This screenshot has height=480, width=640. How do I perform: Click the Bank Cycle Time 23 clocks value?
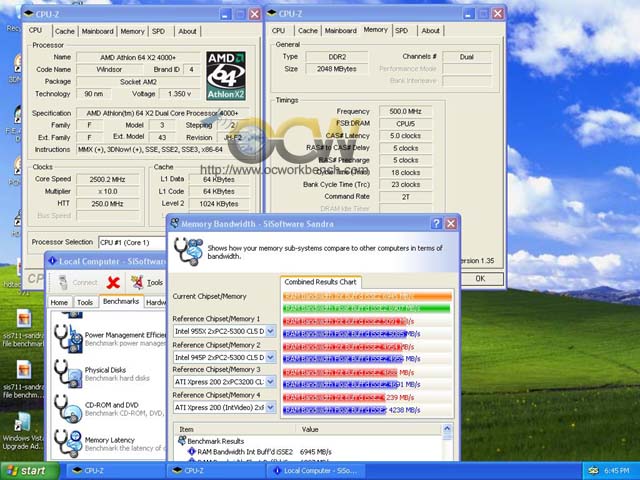[405, 184]
